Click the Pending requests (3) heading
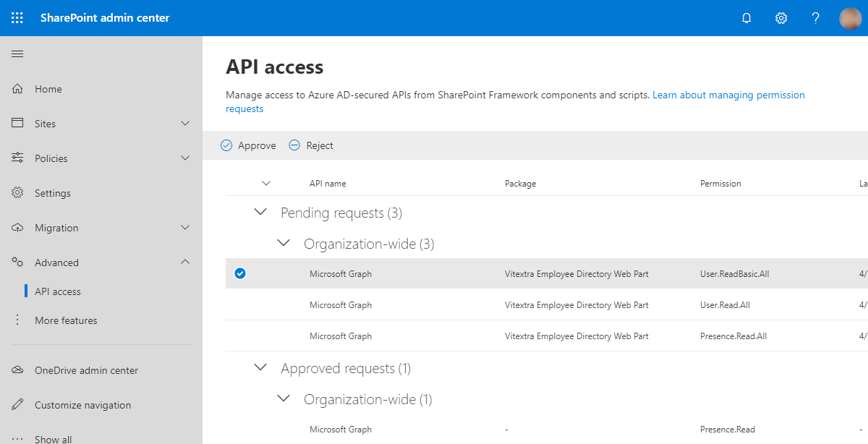Viewport: 868px width, 444px height. pyautogui.click(x=341, y=213)
